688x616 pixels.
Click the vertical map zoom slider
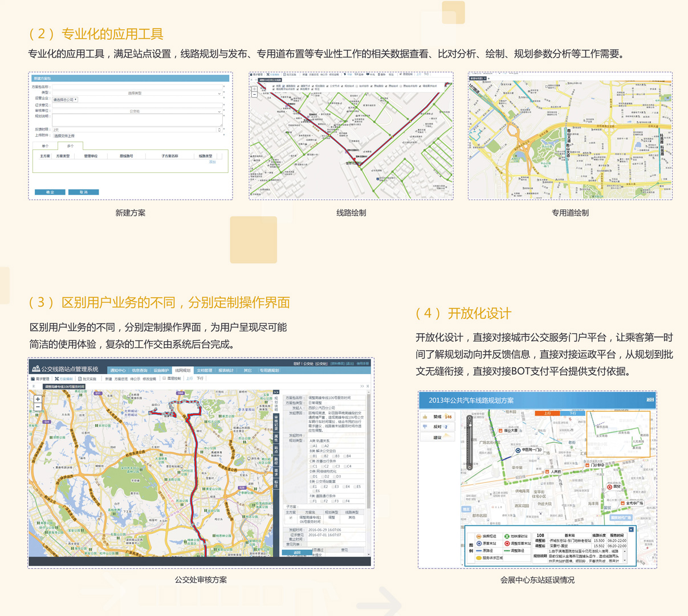pyautogui.click(x=469, y=442)
